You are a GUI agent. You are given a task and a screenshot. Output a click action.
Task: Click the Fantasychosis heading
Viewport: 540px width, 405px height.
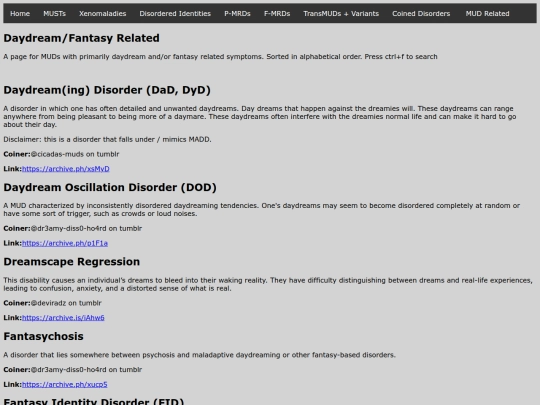(43, 336)
